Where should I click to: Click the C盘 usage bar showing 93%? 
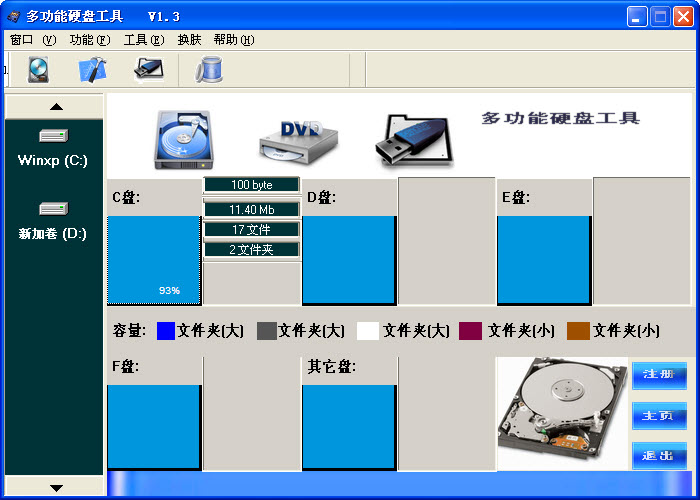pos(154,260)
